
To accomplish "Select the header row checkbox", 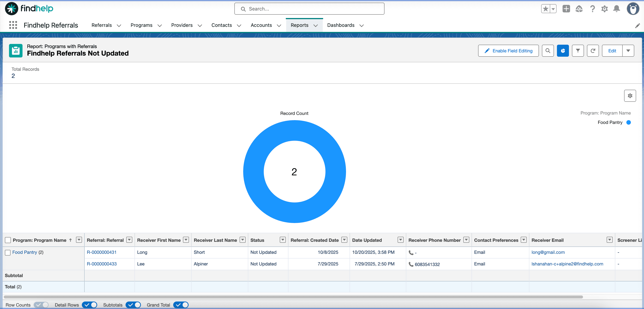I will [8, 240].
